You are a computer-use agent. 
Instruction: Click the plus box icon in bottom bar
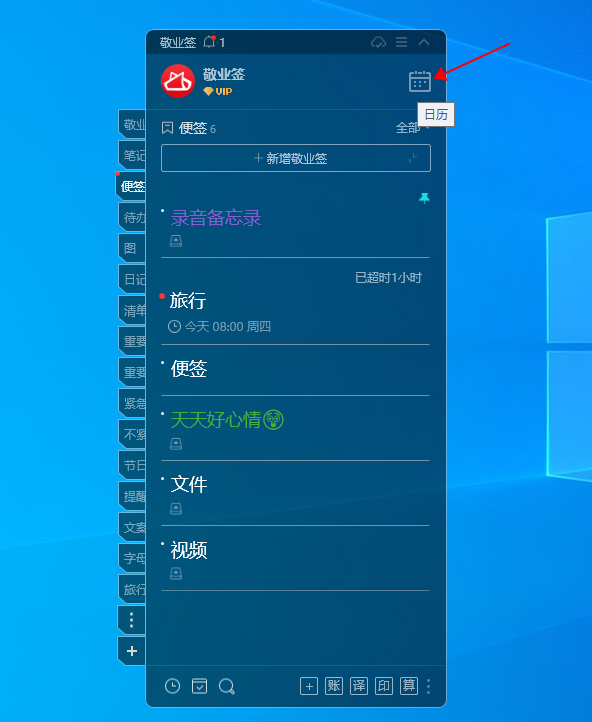[x=309, y=686]
